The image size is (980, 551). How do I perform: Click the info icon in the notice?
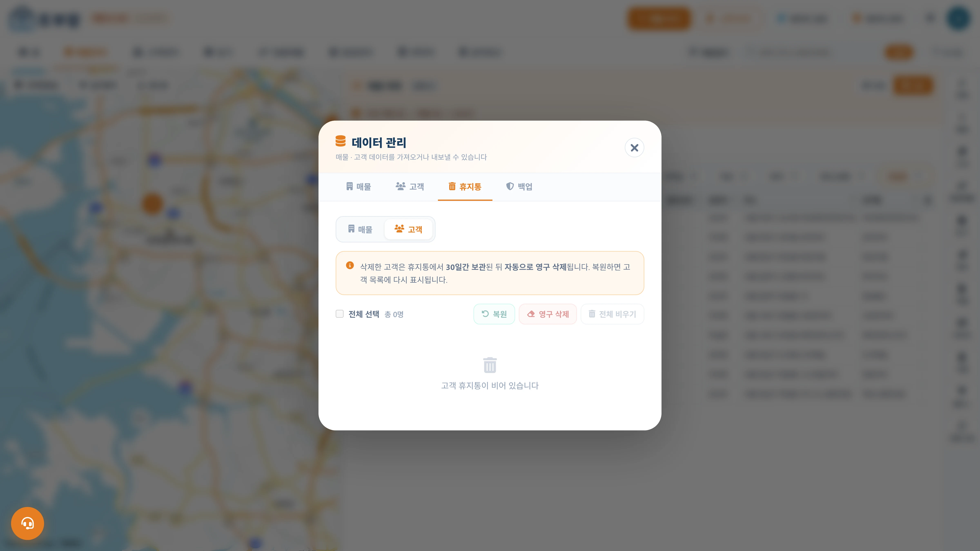[x=350, y=266]
